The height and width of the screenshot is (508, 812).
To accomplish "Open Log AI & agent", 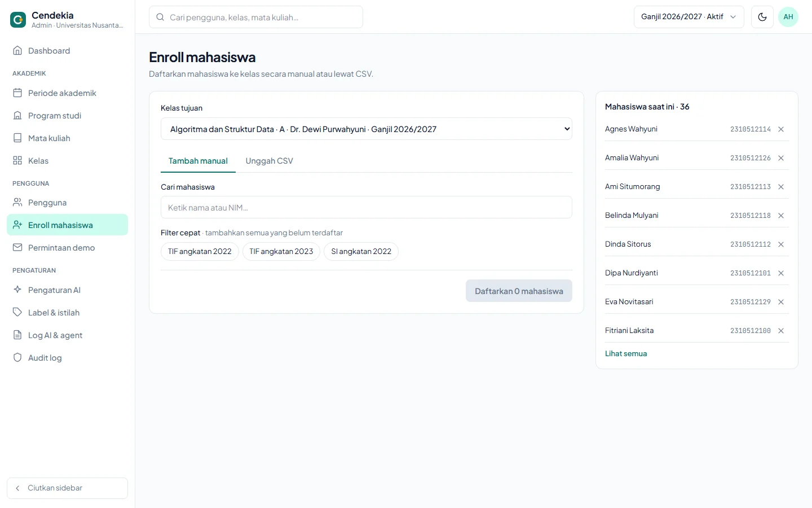I will [x=67, y=335].
